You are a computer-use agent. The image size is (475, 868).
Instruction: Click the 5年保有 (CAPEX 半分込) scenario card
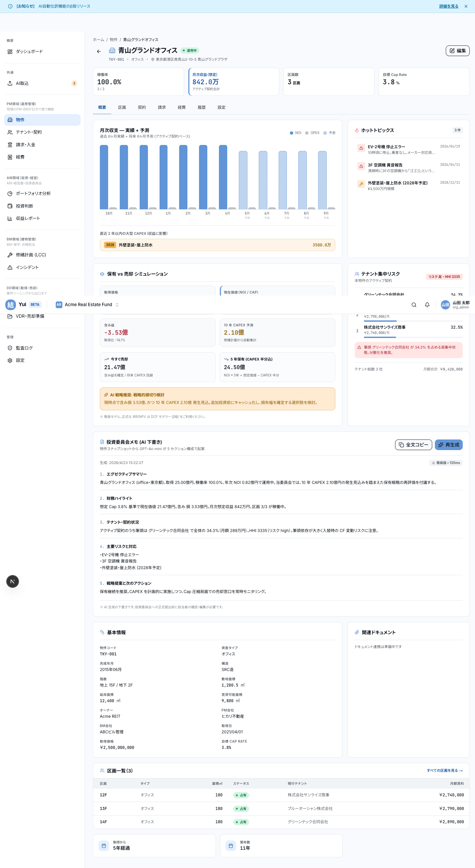277,367
